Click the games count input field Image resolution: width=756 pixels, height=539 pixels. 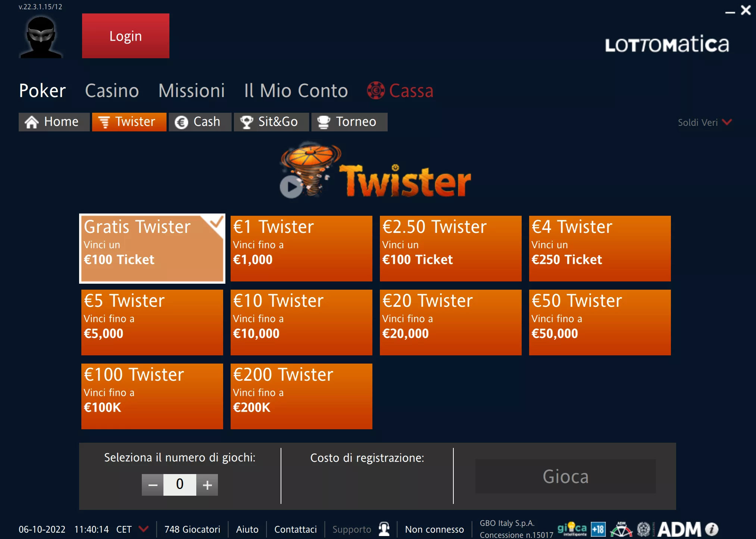(x=180, y=484)
